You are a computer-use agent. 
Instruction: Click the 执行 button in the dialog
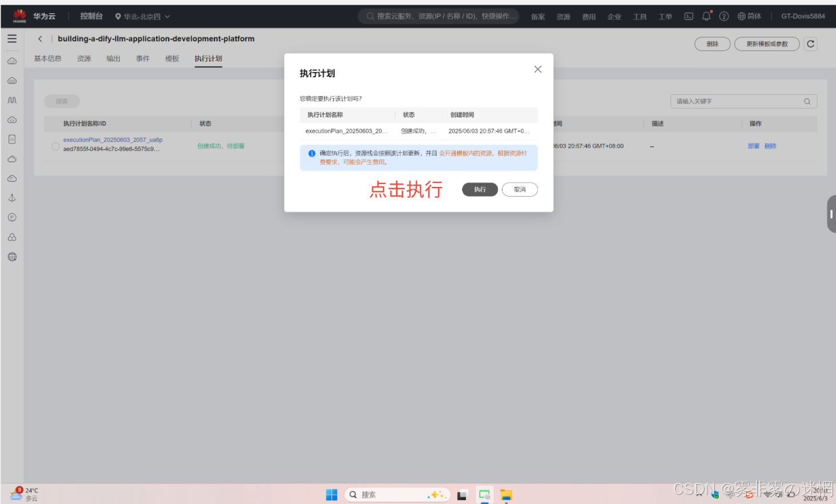480,190
